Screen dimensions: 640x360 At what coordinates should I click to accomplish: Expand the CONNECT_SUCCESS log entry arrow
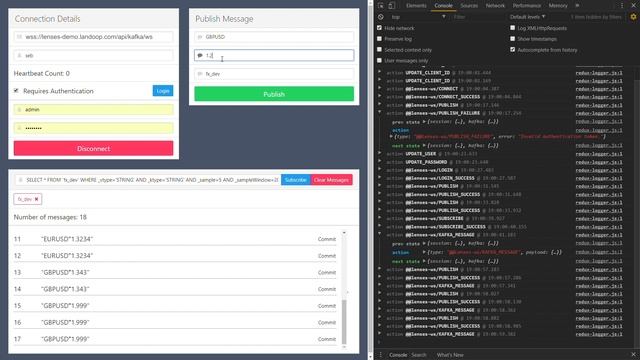[380, 96]
